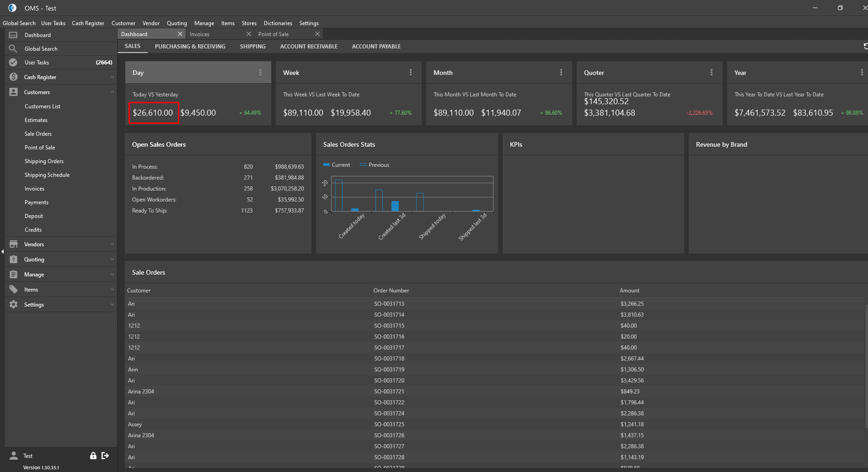868x472 pixels.
Task: Open the Dictionaries menu
Action: pos(278,23)
